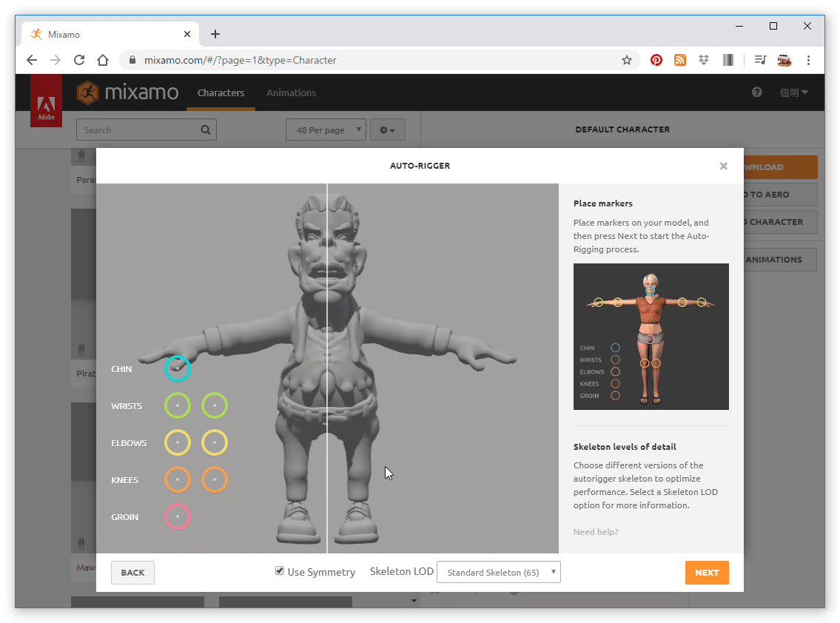840x623 pixels.
Task: Open the Skeleton LOD dropdown
Action: (499, 572)
